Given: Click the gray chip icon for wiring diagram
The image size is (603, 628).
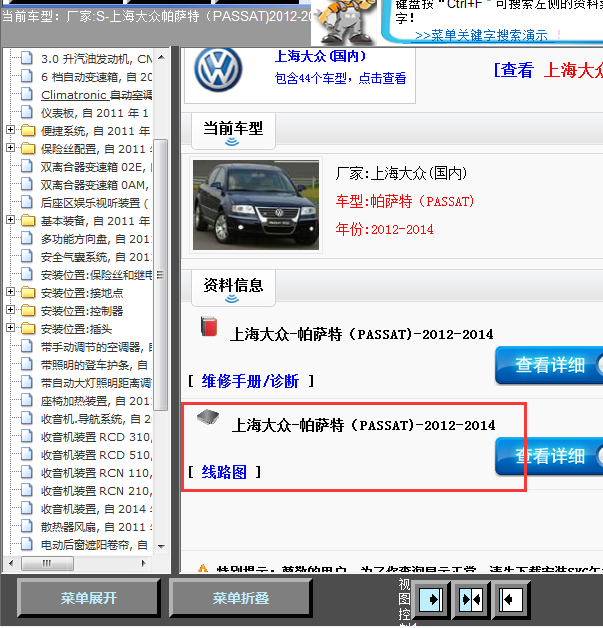Looking at the screenshot, I should point(208,417).
